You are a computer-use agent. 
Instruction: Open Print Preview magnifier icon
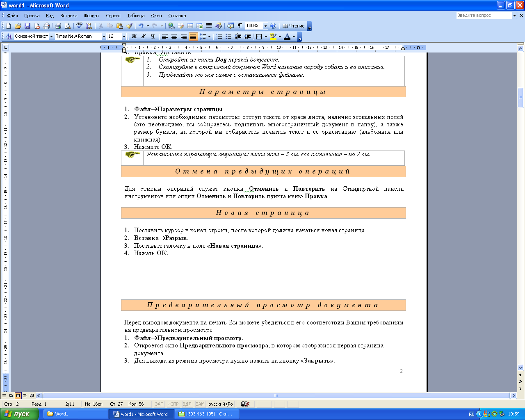coord(68,26)
